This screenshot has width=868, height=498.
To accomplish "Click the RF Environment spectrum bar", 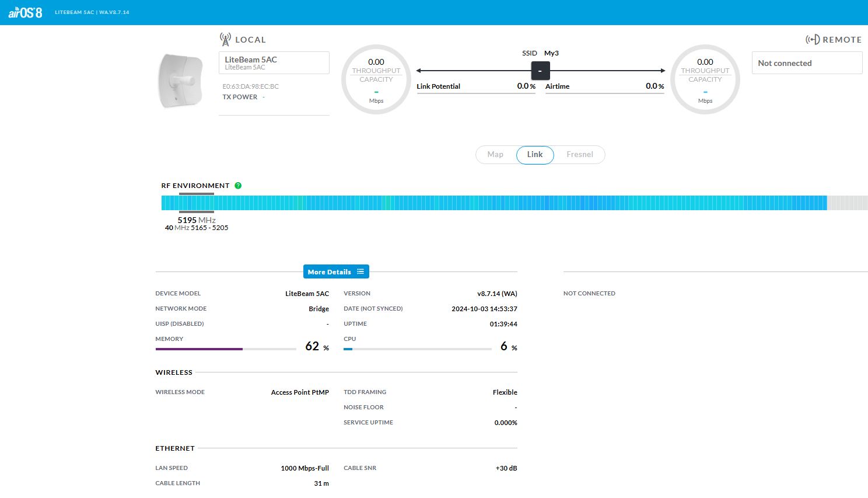I will [x=494, y=203].
